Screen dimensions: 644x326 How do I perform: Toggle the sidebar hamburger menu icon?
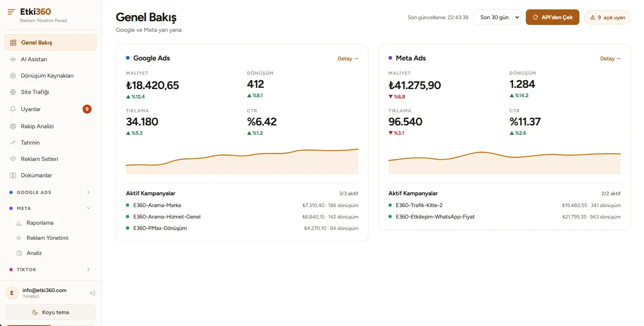coord(11,12)
